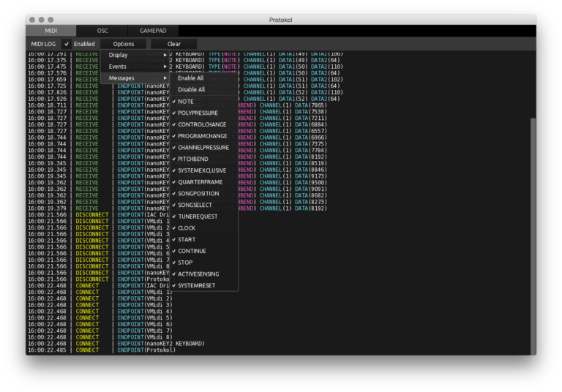Select the CONNECT ENDPOINT(VMidi 8) line

pos(100,337)
